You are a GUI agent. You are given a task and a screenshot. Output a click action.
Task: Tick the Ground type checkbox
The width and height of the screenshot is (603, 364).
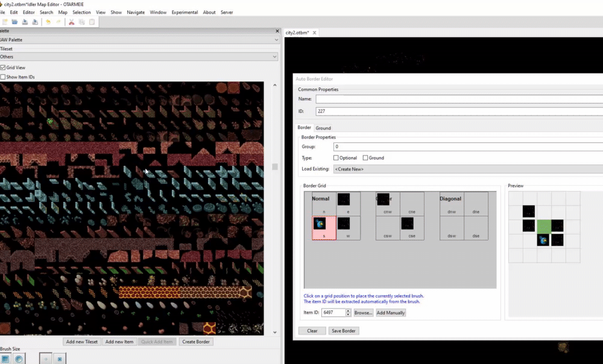[x=365, y=158]
